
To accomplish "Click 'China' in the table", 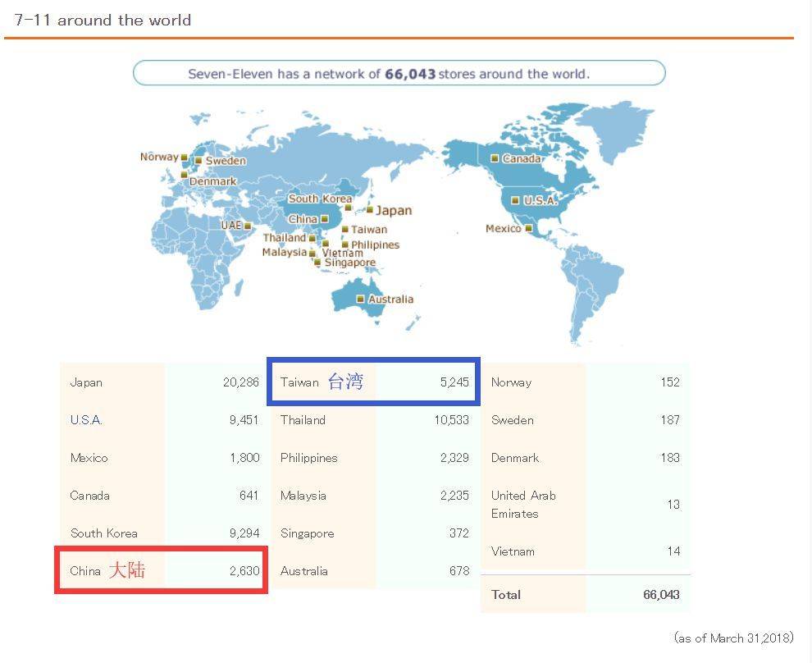I will point(85,571).
